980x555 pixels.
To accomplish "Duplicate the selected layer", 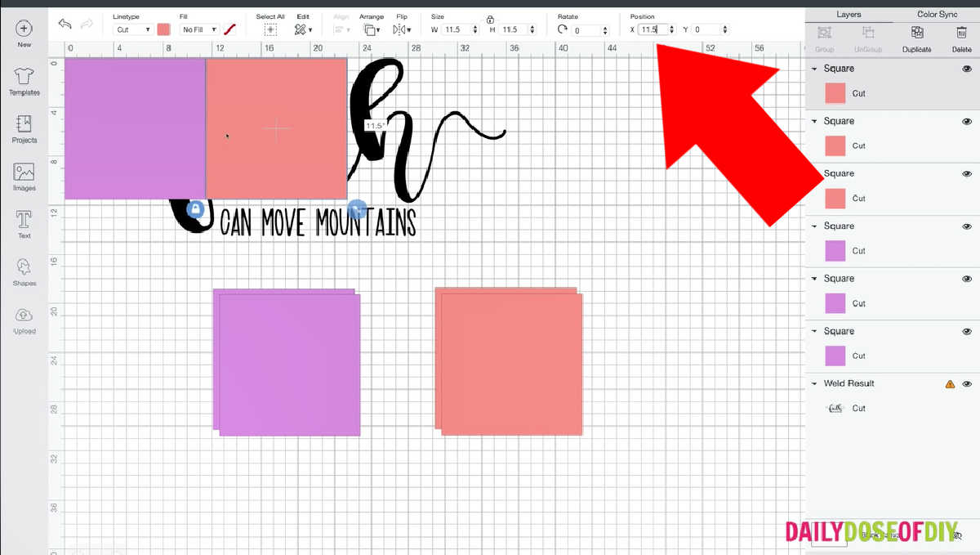I will click(x=916, y=37).
